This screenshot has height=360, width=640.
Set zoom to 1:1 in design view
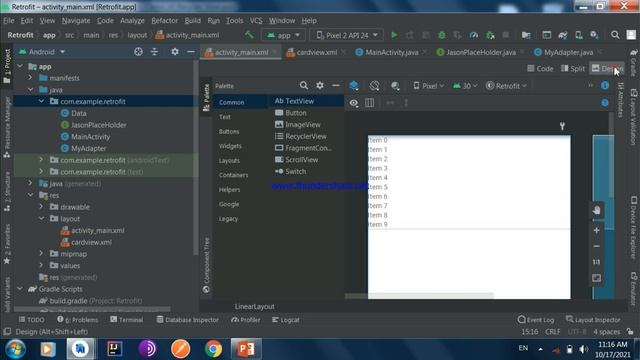[x=596, y=262]
